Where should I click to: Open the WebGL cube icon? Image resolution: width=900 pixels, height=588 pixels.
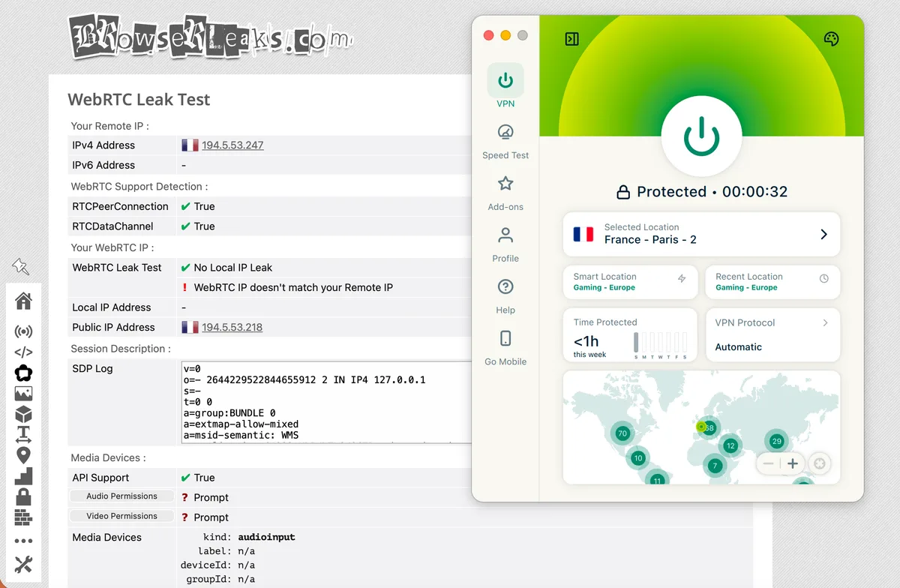(x=23, y=414)
